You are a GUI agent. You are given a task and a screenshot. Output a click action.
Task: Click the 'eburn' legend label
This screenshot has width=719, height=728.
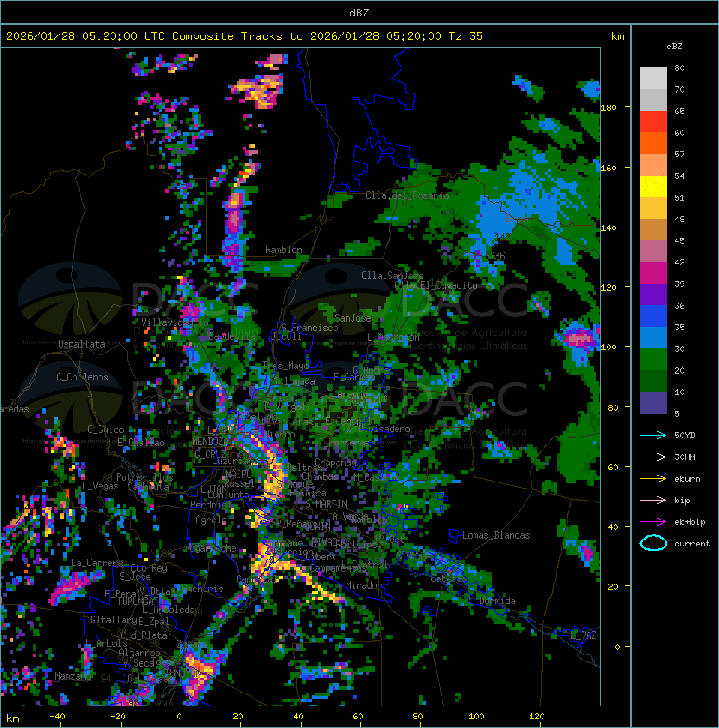tap(687, 479)
